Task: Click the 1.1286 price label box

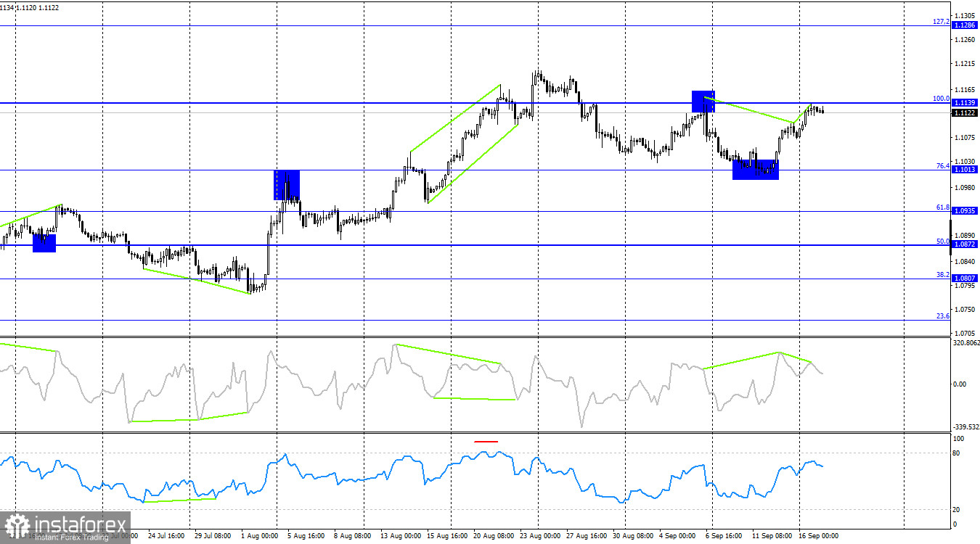Action: click(x=965, y=25)
